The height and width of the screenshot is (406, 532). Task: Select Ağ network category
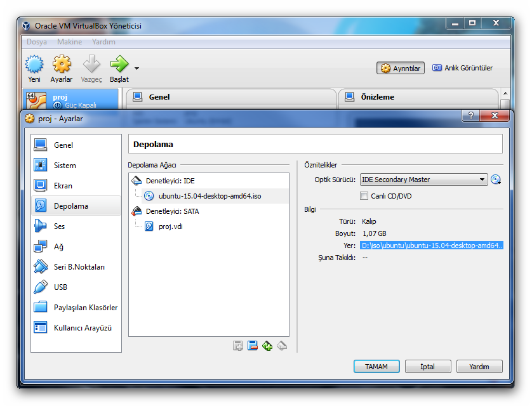76,247
